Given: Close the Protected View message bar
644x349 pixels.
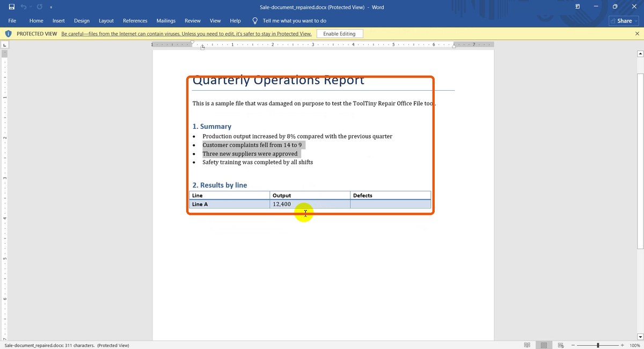Looking at the screenshot, I should [637, 34].
